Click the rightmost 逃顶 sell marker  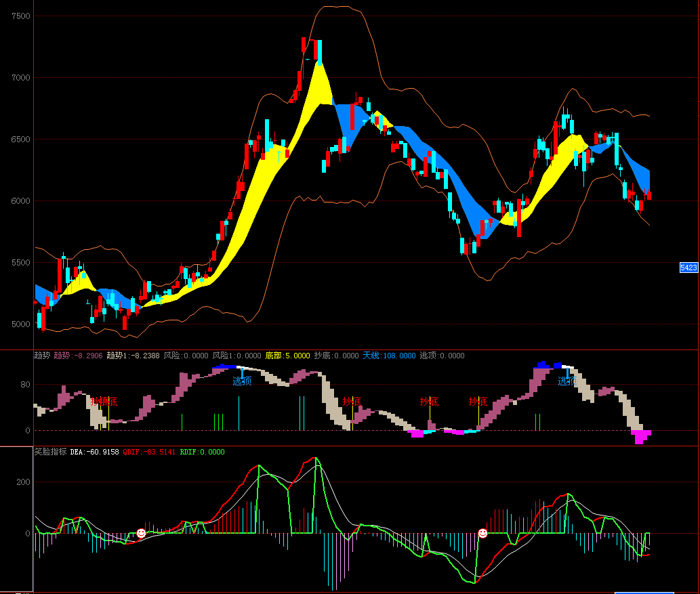pos(567,381)
